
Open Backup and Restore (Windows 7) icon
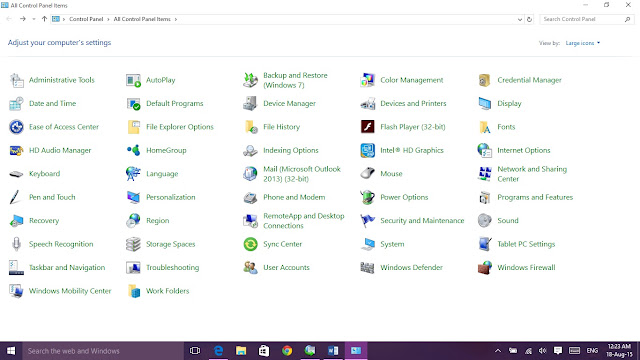250,80
